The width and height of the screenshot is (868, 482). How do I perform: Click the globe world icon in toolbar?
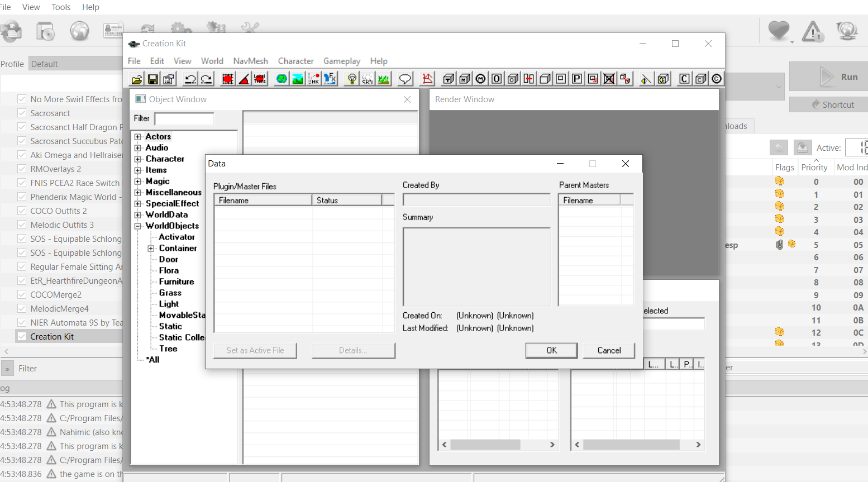click(282, 79)
